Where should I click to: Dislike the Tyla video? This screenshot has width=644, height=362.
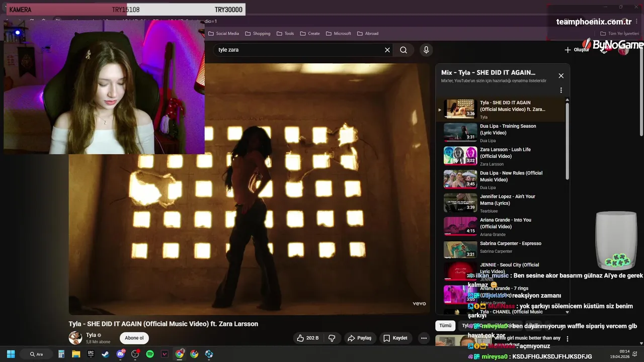click(332, 338)
